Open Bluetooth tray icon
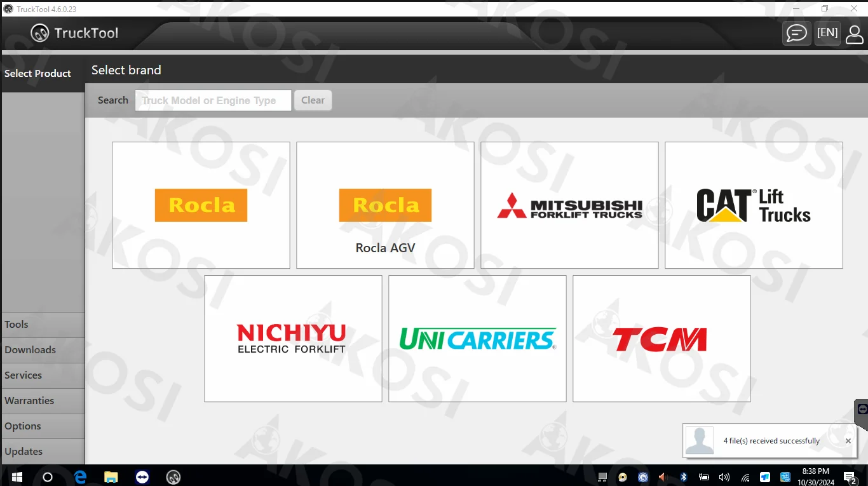 [684, 477]
